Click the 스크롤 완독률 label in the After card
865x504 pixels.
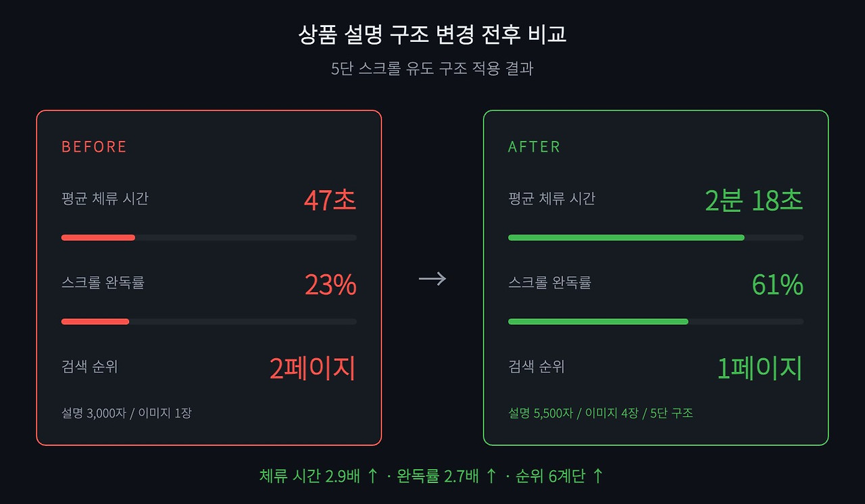549,282
